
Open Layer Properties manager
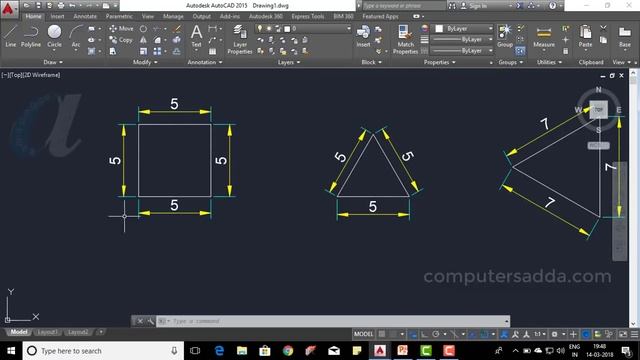240,39
